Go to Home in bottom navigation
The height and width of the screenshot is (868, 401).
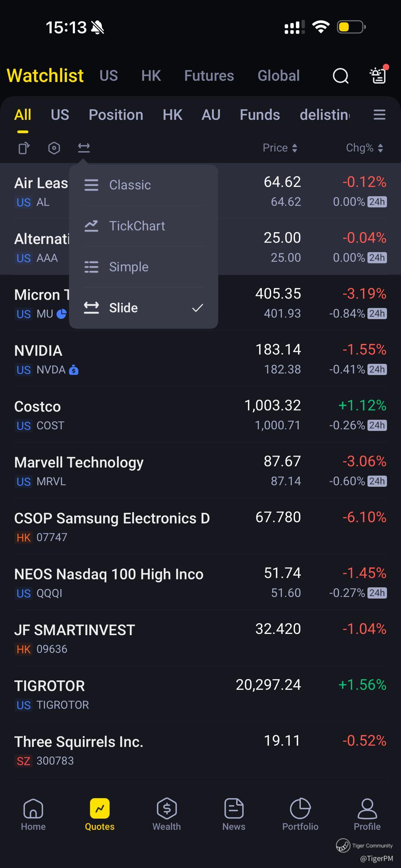pyautogui.click(x=33, y=814)
